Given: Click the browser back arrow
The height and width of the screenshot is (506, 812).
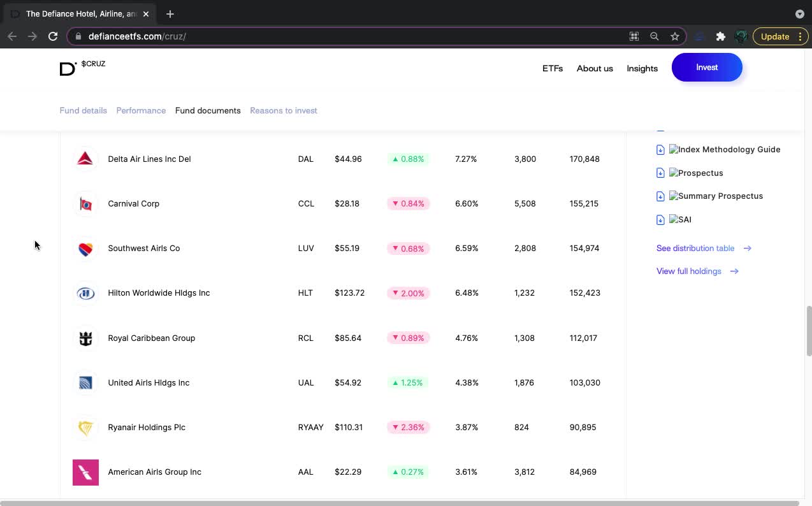Looking at the screenshot, I should tap(12, 36).
